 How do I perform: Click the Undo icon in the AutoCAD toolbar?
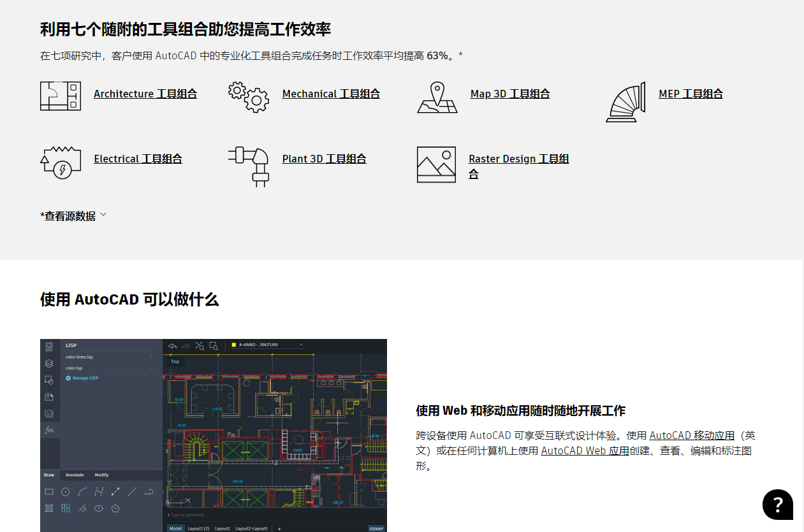pos(172,347)
